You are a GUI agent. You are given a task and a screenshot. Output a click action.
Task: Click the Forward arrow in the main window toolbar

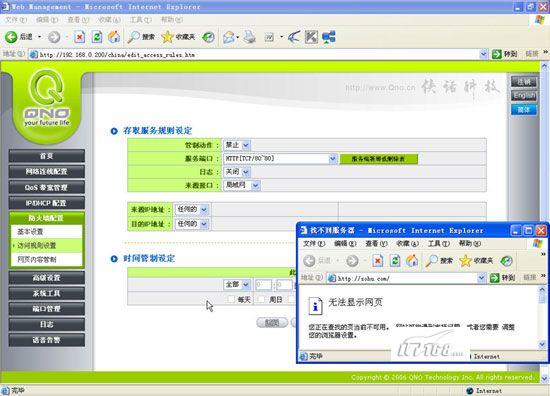54,37
